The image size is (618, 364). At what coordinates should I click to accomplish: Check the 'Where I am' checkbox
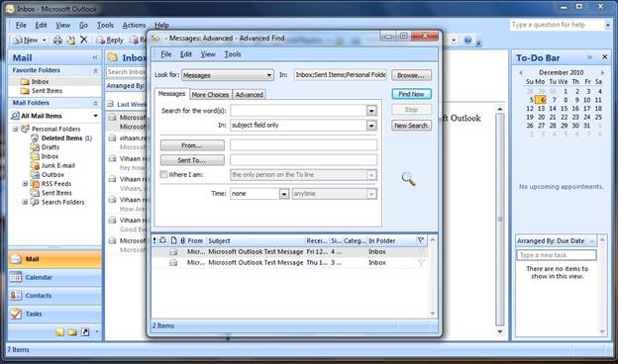[163, 174]
